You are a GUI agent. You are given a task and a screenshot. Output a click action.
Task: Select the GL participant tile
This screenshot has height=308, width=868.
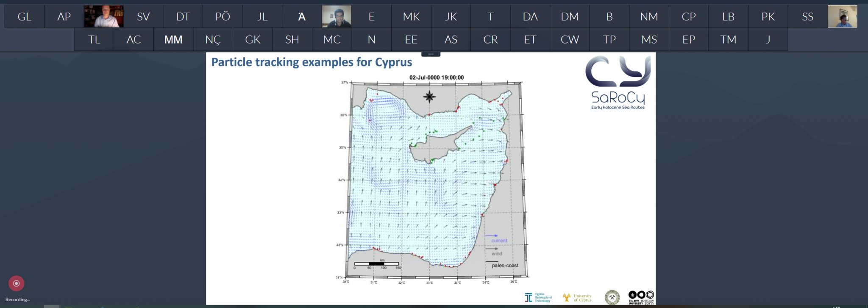(25, 17)
